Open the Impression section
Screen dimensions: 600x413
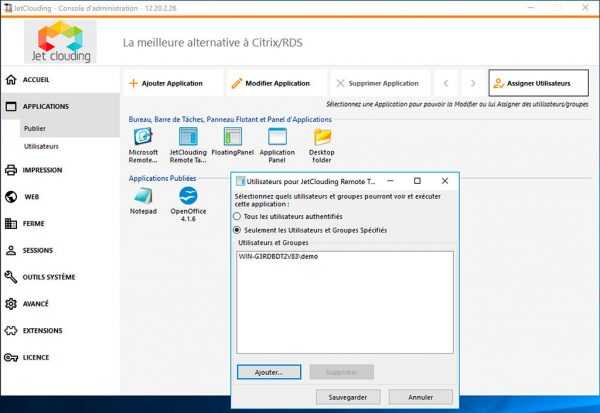42,170
